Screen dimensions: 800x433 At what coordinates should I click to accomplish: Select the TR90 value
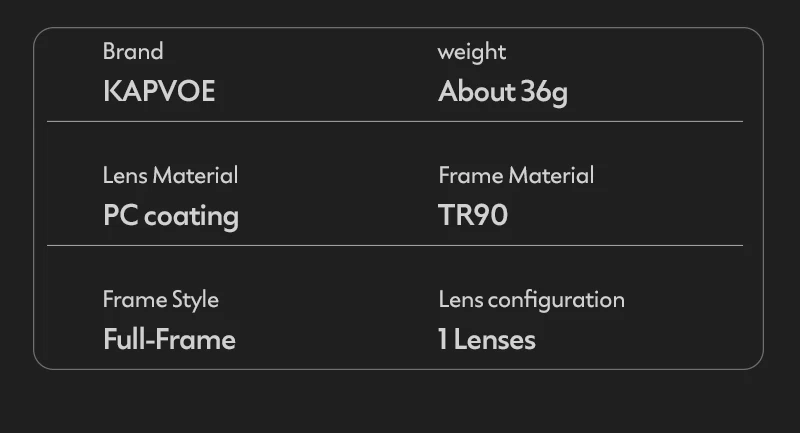click(473, 216)
